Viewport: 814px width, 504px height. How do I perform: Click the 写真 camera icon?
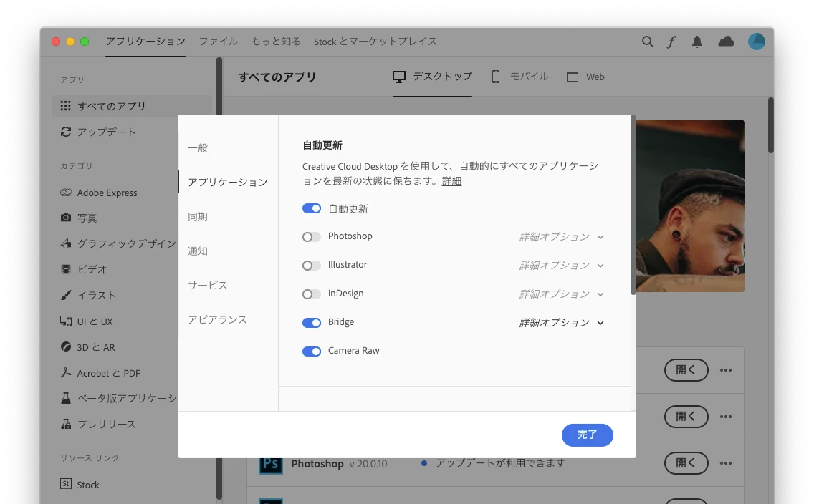65,218
